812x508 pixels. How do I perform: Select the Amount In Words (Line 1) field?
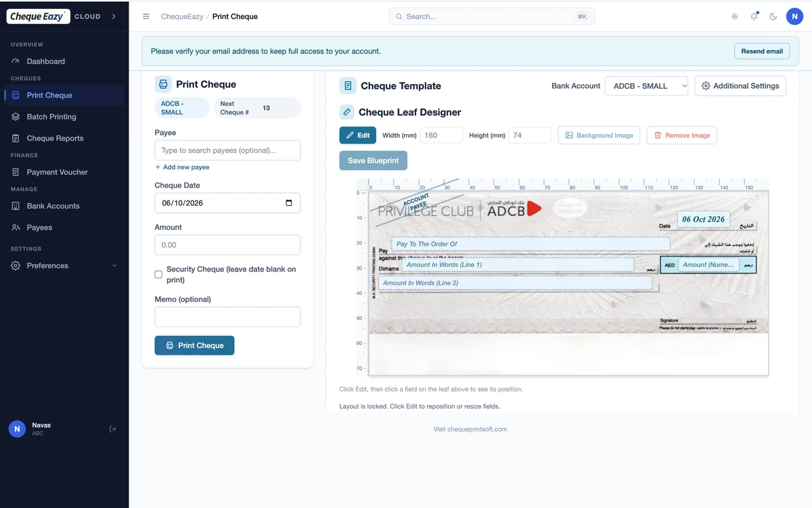[x=518, y=264]
